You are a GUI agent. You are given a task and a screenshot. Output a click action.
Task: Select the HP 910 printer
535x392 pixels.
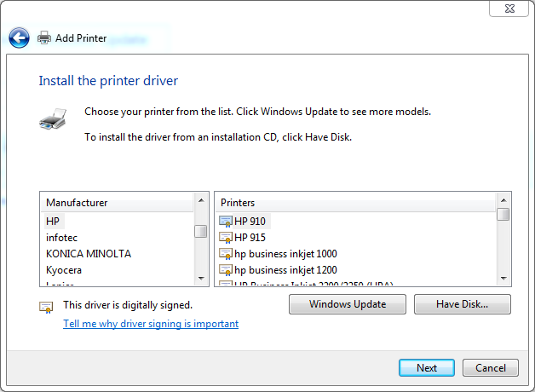pyautogui.click(x=250, y=222)
